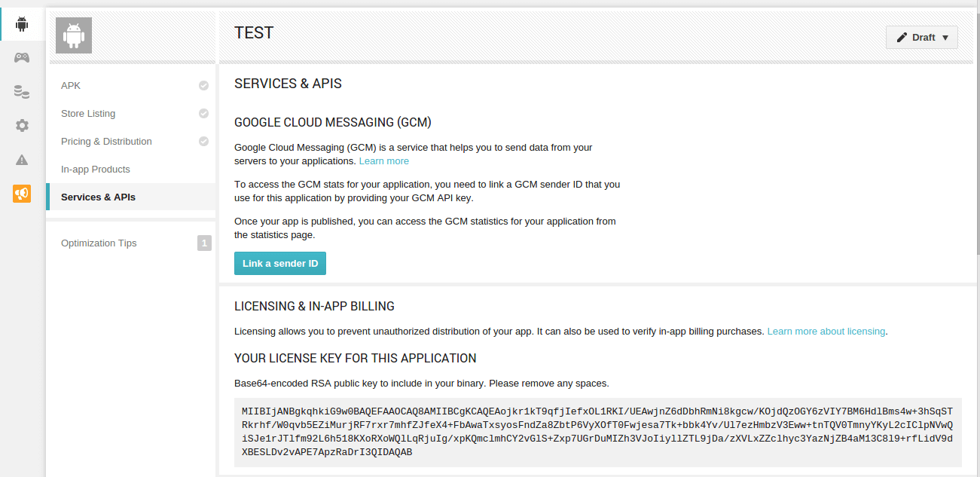Image resolution: width=980 pixels, height=477 pixels.
Task: Click the TEST app Android thumbnail
Action: (x=74, y=35)
